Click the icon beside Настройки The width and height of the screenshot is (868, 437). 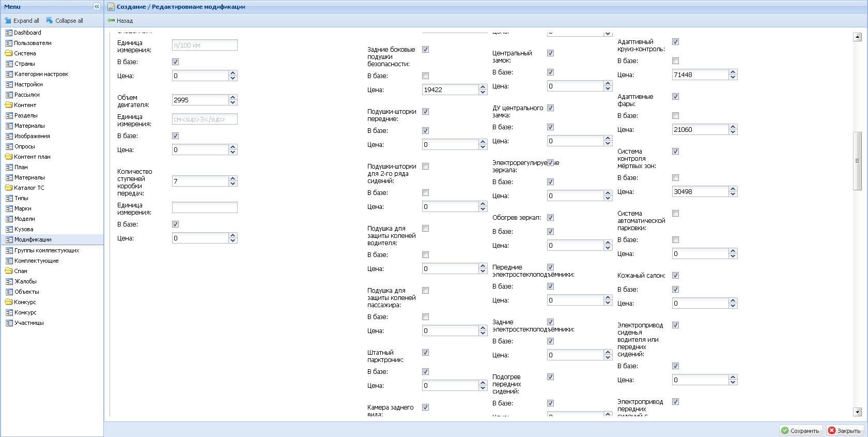click(9, 84)
